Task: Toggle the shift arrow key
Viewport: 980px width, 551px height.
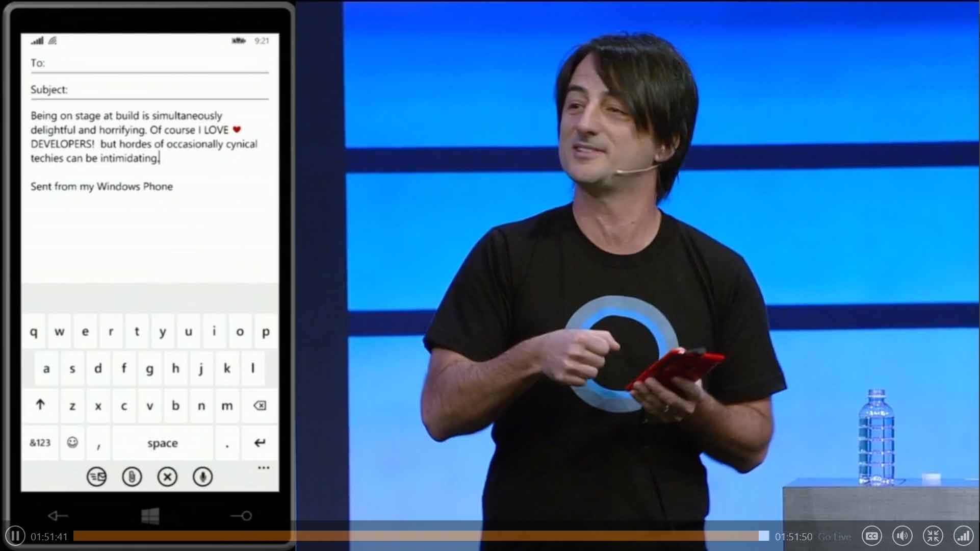Action: pos(40,405)
